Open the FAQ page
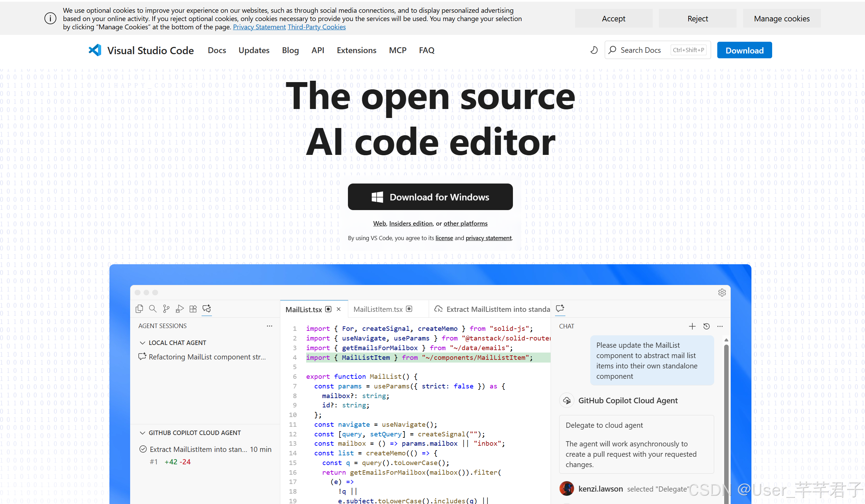This screenshot has width=865, height=504. [x=427, y=50]
